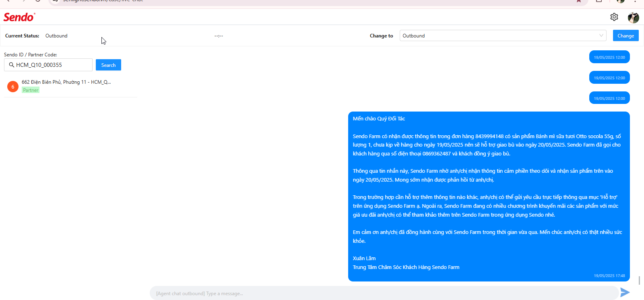Open the settings gear icon
This screenshot has height=300, width=644.
point(614,17)
